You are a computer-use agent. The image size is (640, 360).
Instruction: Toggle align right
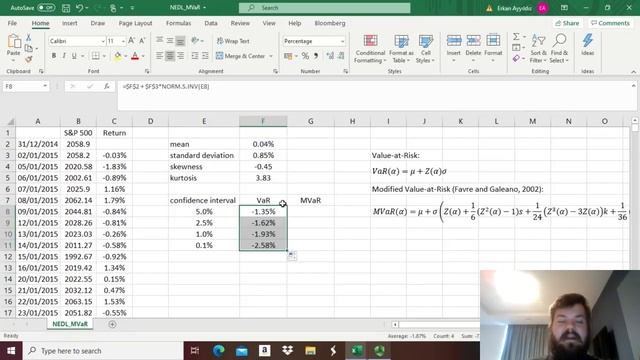point(180,56)
